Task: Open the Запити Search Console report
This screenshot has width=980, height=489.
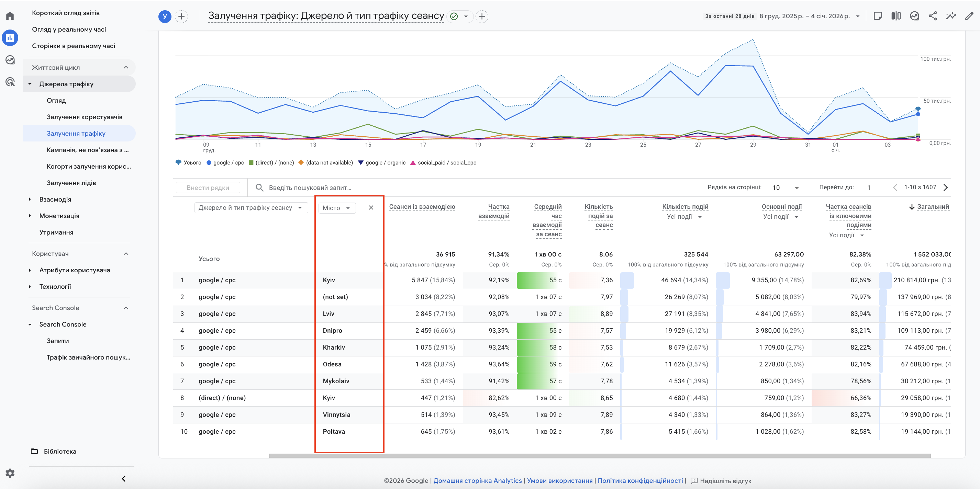Action: (58, 341)
